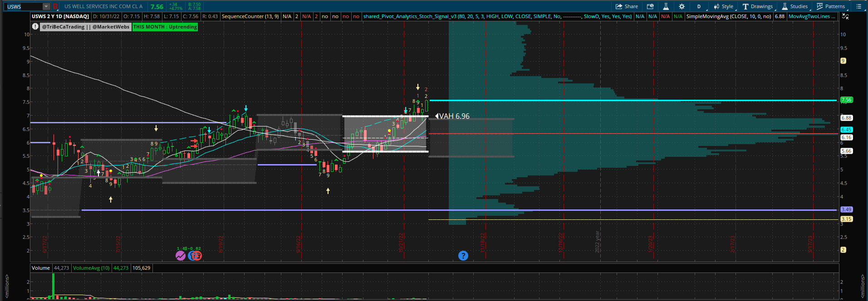
Task: Select the left <millions> volume axis label
Action: pyautogui.click(x=7, y=286)
